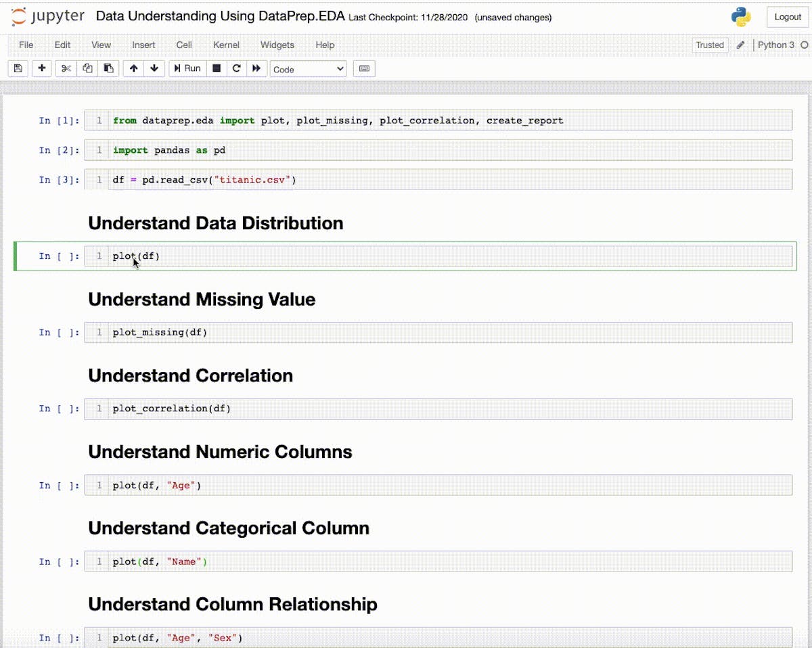
Task: Restart and run all cells icon
Action: click(256, 68)
